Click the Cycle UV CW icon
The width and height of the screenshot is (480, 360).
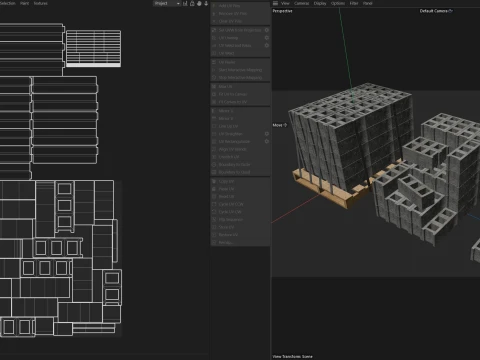[x=214, y=212]
